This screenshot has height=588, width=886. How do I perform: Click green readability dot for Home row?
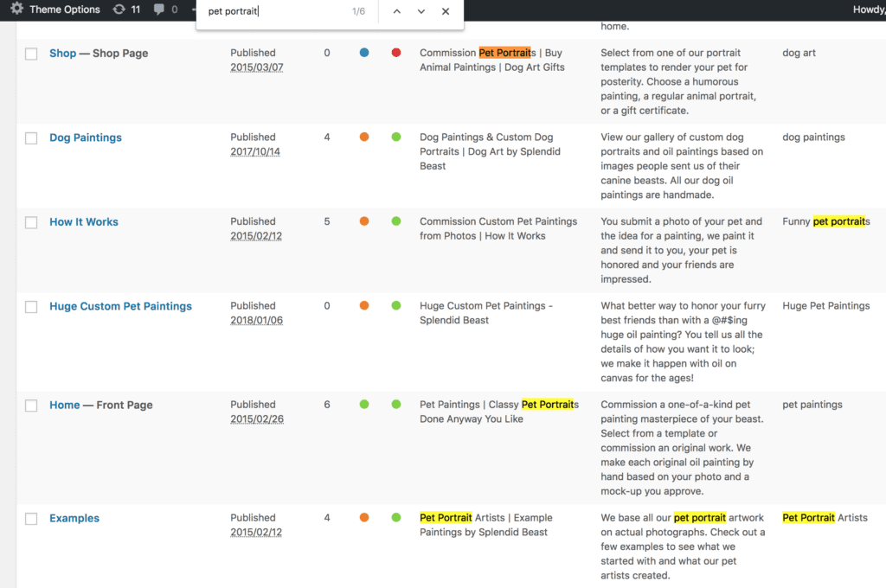396,404
